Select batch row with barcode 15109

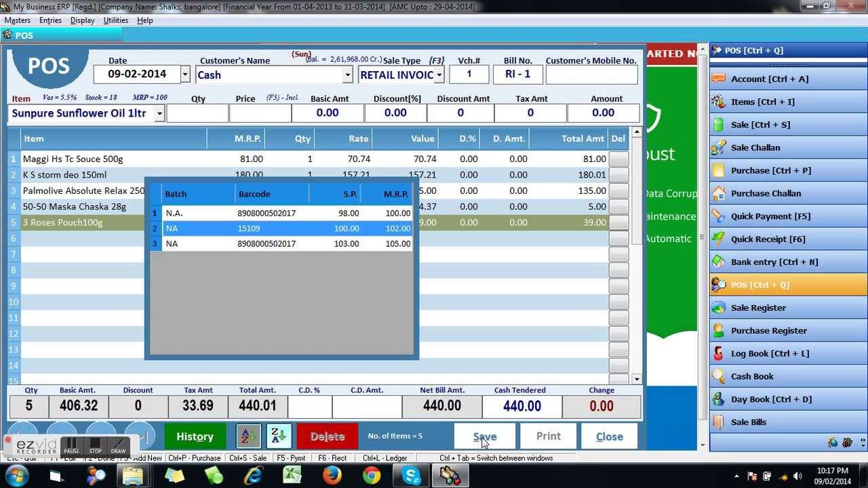(x=281, y=228)
